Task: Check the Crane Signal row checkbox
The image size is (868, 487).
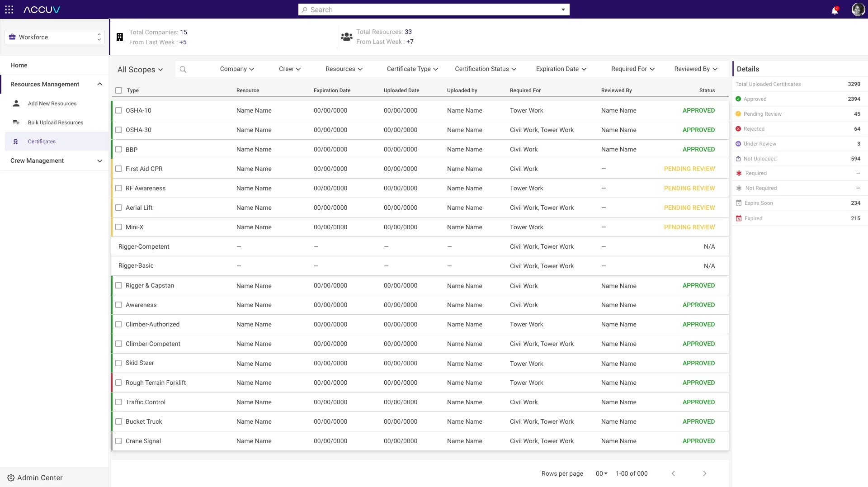Action: click(x=118, y=441)
